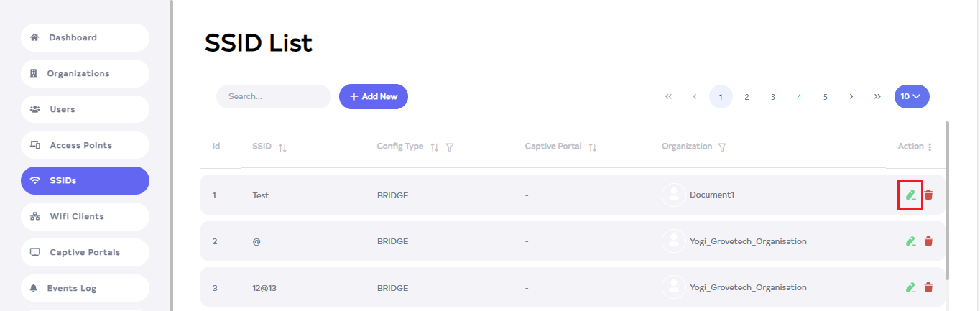Open the Config Type filter icon
The image size is (980, 311).
[450, 147]
